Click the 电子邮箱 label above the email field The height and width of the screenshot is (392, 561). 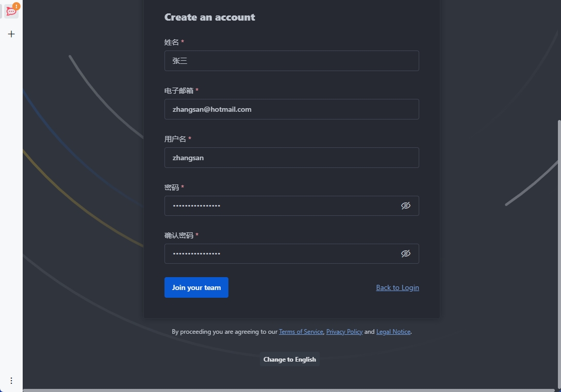click(x=178, y=91)
